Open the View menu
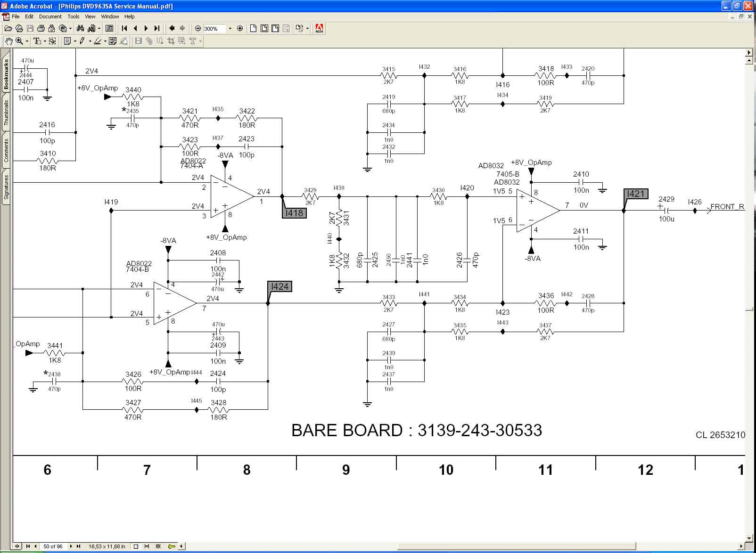Image resolution: width=756 pixels, height=553 pixels. pyautogui.click(x=90, y=16)
